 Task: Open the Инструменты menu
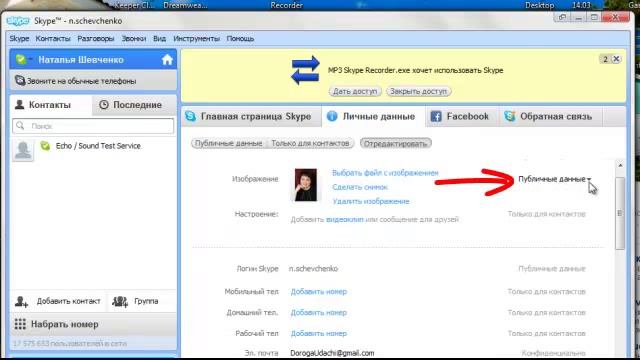[x=196, y=38]
